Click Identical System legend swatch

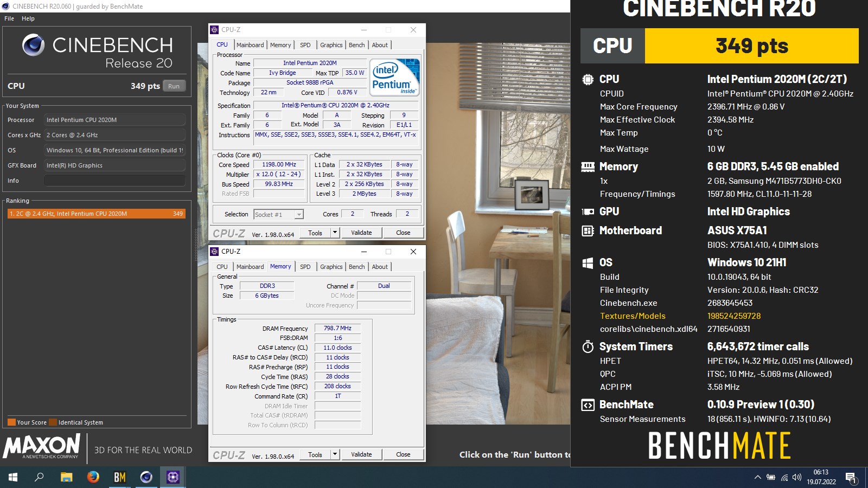click(53, 422)
